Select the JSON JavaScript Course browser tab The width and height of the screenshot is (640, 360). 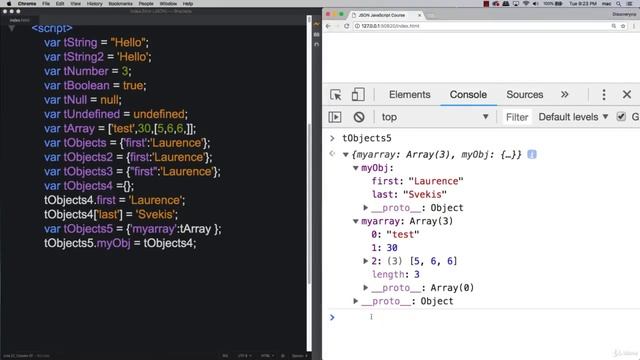click(x=385, y=15)
